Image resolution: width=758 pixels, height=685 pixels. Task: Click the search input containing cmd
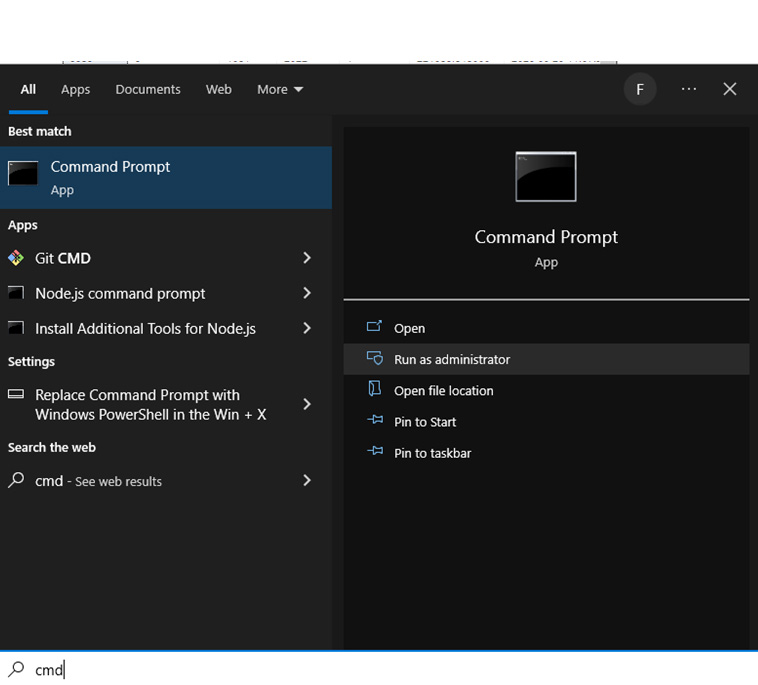[379, 669]
